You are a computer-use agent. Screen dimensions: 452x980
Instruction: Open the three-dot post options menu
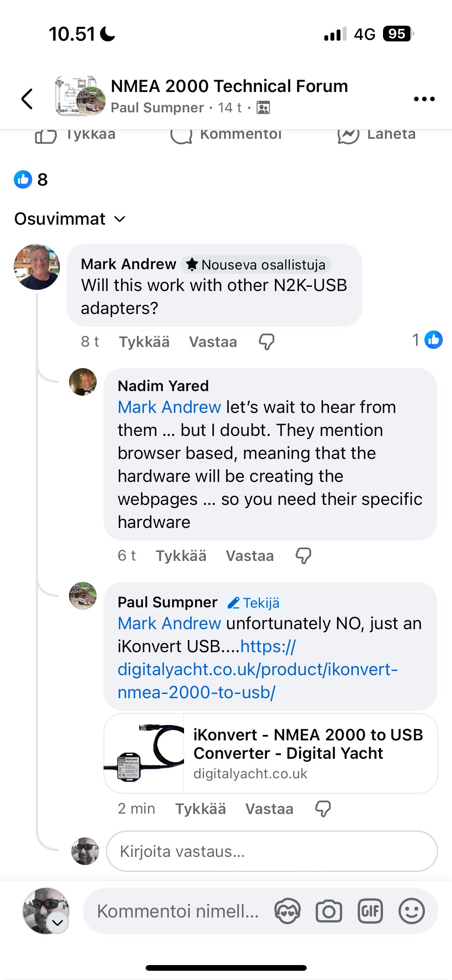[x=424, y=99]
